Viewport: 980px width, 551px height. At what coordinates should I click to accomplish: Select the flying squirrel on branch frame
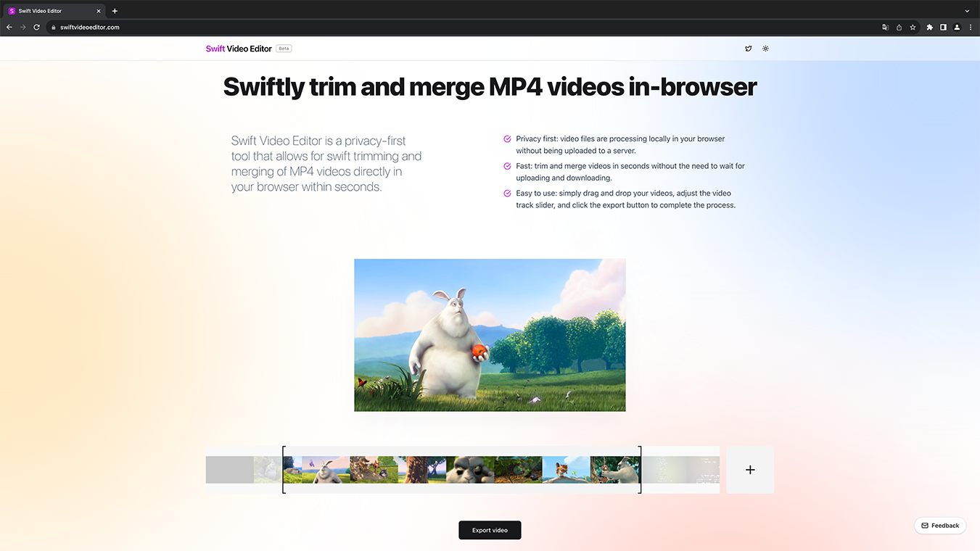click(567, 470)
